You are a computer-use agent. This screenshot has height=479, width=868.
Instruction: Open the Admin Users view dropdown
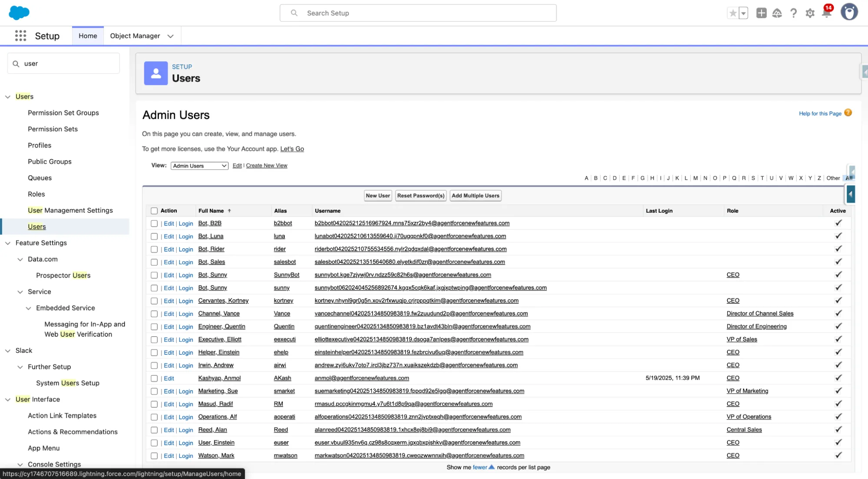click(x=199, y=166)
